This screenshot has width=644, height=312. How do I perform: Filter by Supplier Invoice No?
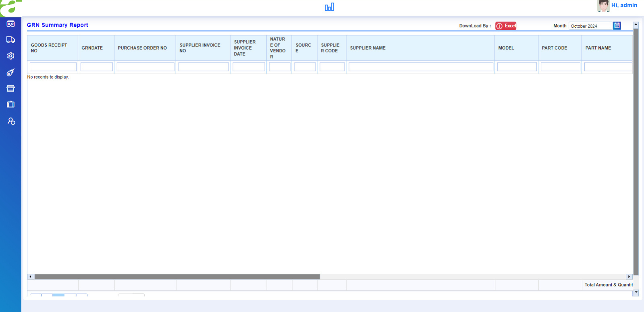[x=204, y=67]
